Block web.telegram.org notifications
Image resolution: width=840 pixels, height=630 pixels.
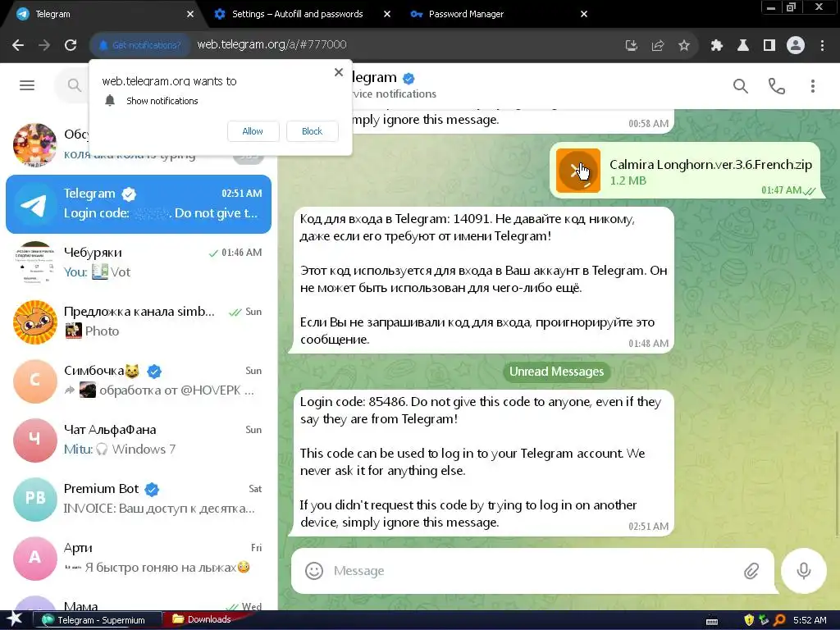click(x=312, y=131)
